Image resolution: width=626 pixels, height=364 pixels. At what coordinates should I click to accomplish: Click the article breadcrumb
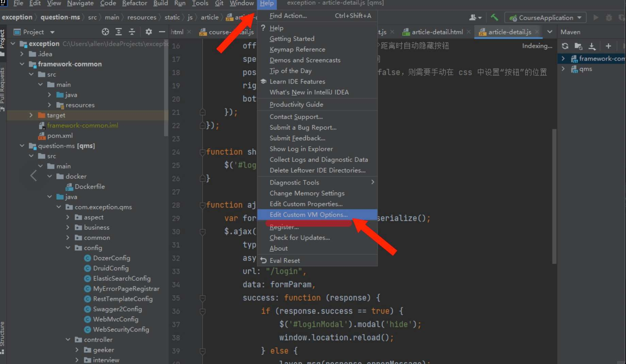coord(210,17)
